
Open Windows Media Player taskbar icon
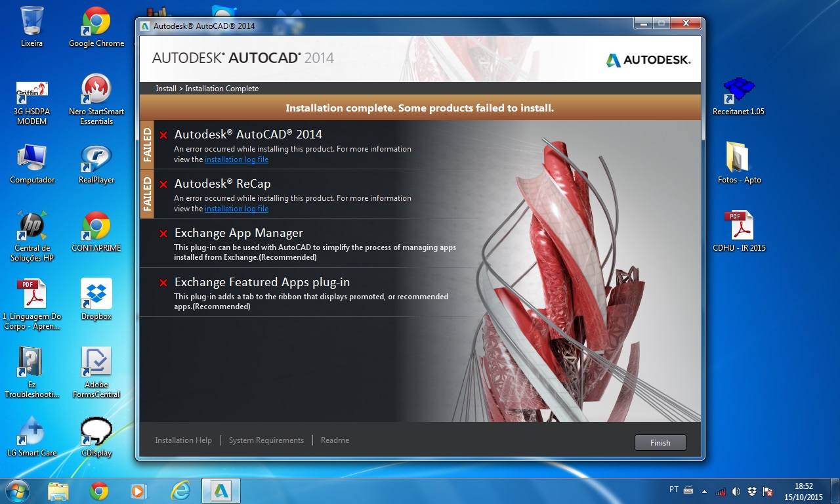pos(138,491)
